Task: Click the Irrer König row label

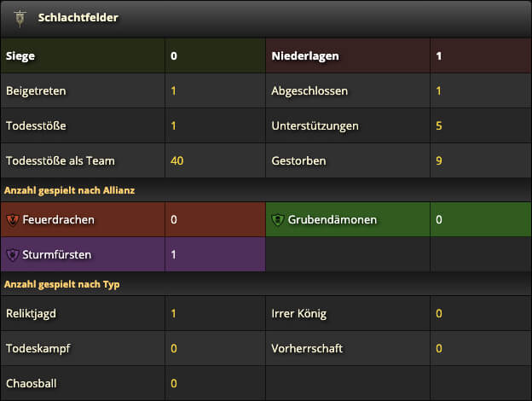Action: tap(299, 314)
